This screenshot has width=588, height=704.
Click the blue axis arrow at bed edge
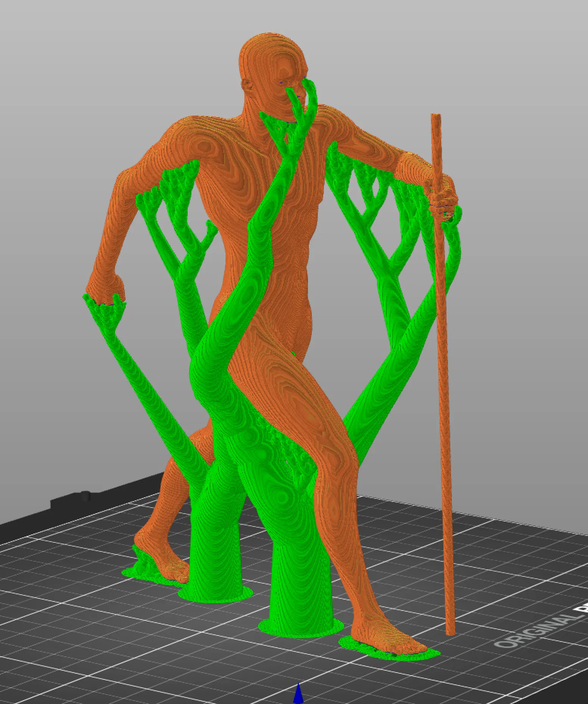point(299,693)
